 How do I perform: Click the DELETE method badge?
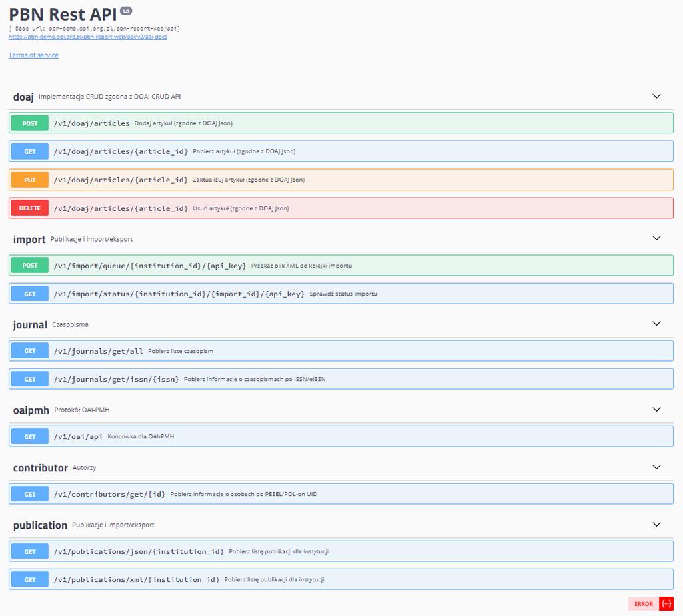pos(29,208)
